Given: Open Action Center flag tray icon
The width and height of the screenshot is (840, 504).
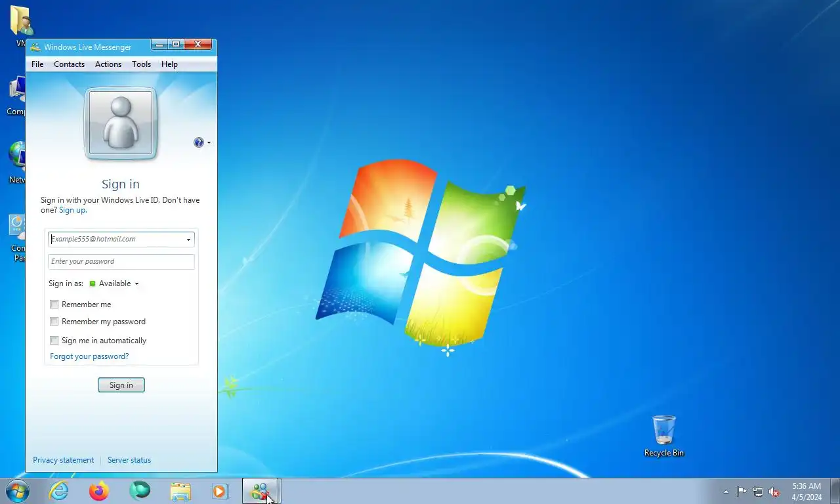Looking at the screenshot, I should 742,492.
